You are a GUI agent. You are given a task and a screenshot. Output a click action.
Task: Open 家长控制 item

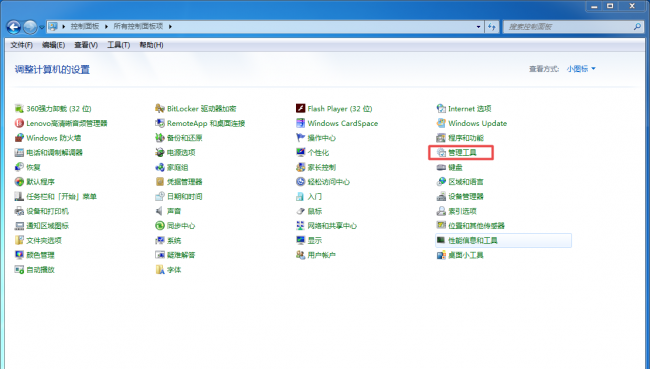pyautogui.click(x=316, y=167)
